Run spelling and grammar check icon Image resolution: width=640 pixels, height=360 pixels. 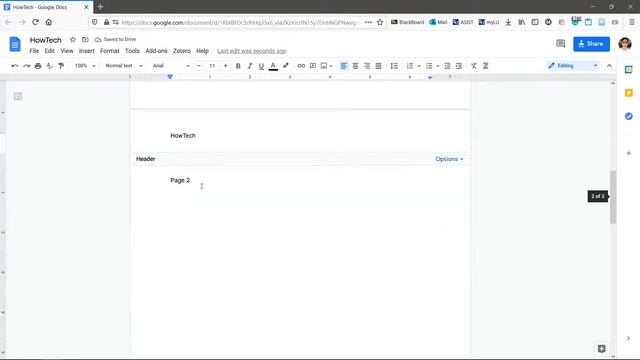point(49,66)
